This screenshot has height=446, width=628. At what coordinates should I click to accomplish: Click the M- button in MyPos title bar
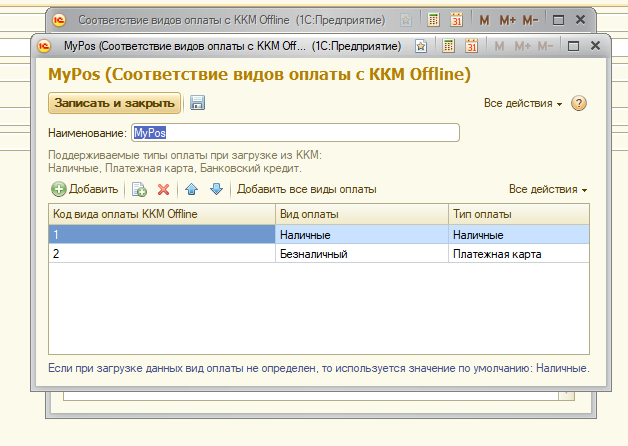[545, 46]
